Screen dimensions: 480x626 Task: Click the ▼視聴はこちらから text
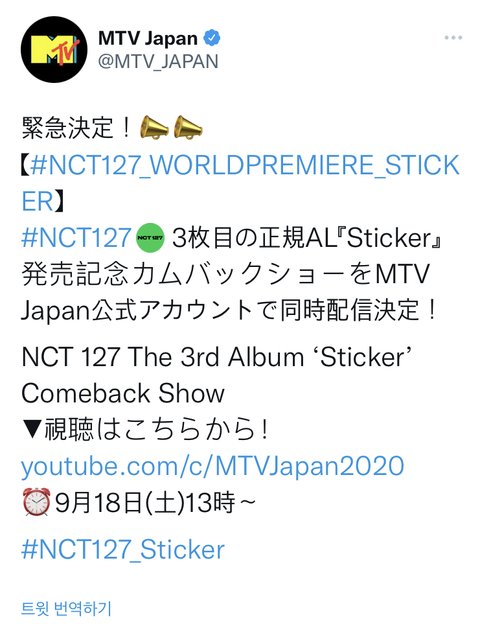pyautogui.click(x=144, y=430)
